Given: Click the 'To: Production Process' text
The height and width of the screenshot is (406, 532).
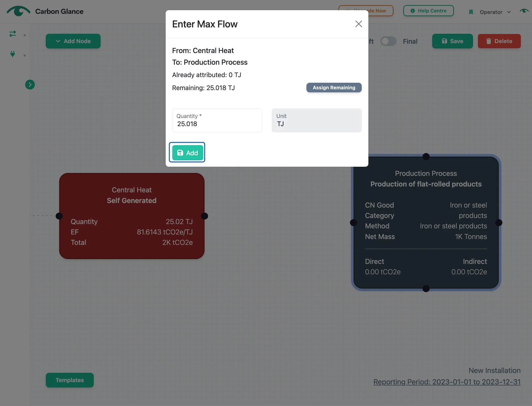Looking at the screenshot, I should (210, 62).
